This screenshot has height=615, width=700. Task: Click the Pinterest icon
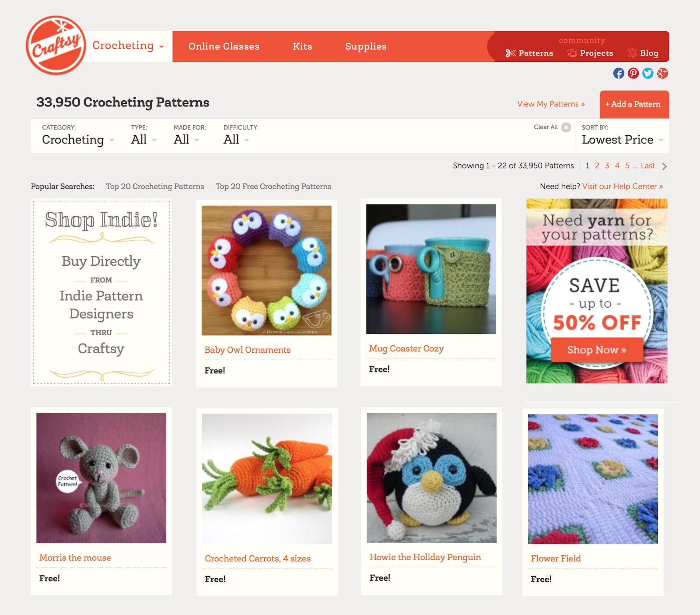pos(633,73)
